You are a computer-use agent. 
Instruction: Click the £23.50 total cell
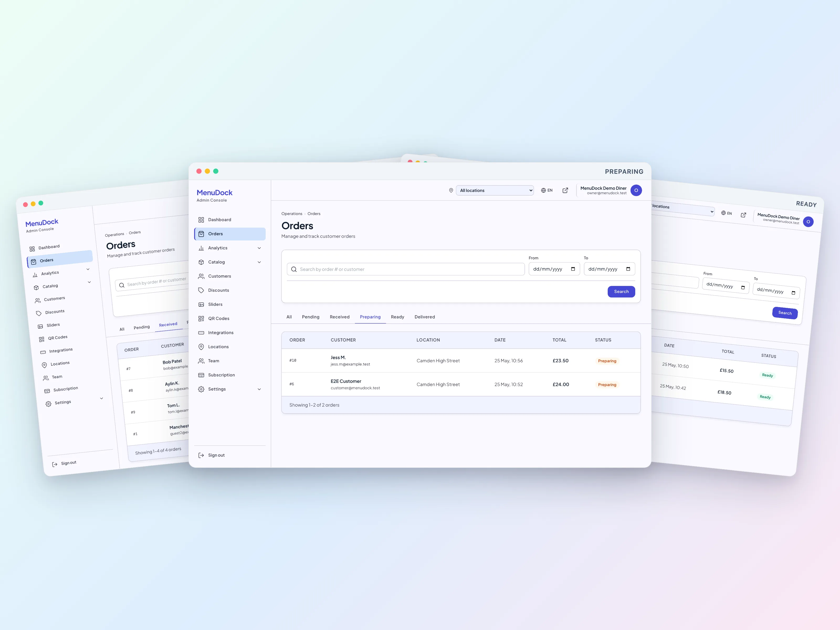[x=560, y=361]
